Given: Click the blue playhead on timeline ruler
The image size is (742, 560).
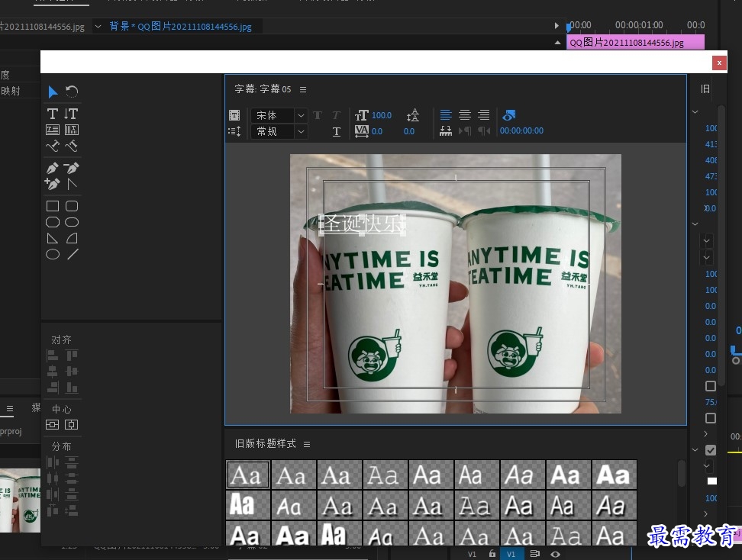Looking at the screenshot, I should pyautogui.click(x=569, y=27).
